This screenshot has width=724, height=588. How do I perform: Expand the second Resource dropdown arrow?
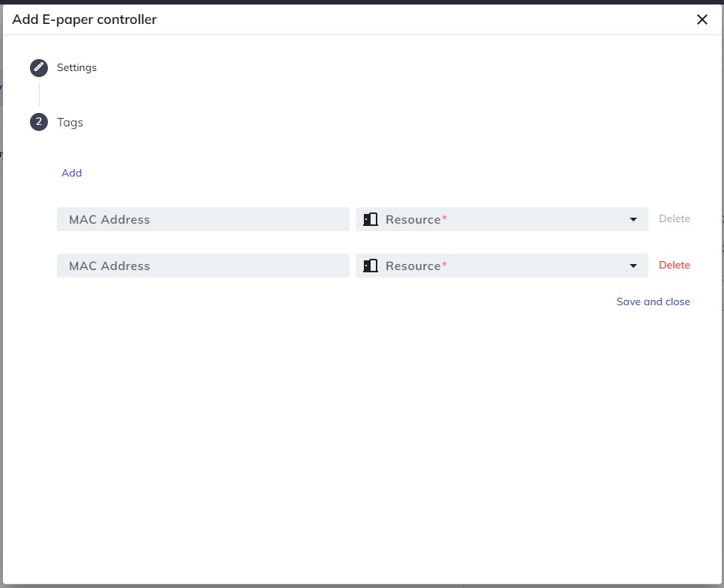634,266
